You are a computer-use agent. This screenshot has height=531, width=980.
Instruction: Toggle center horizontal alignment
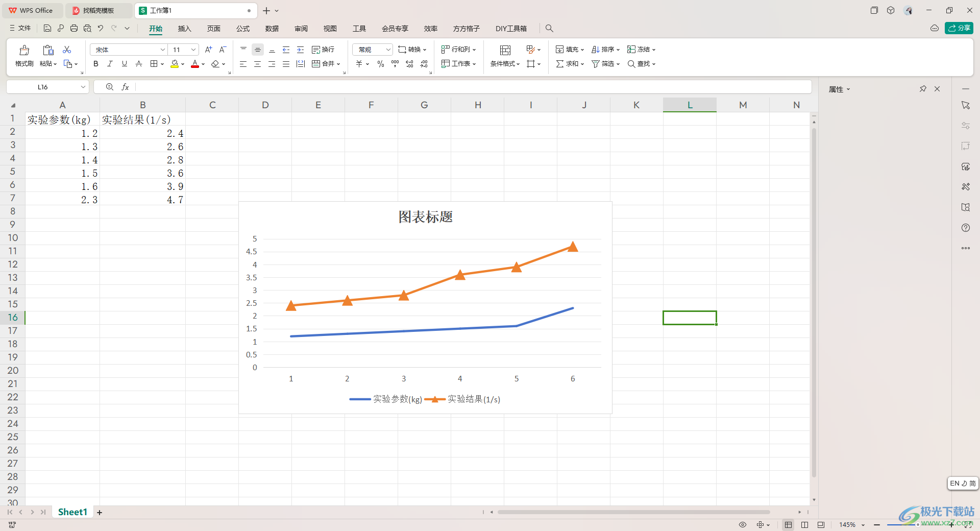[258, 64]
